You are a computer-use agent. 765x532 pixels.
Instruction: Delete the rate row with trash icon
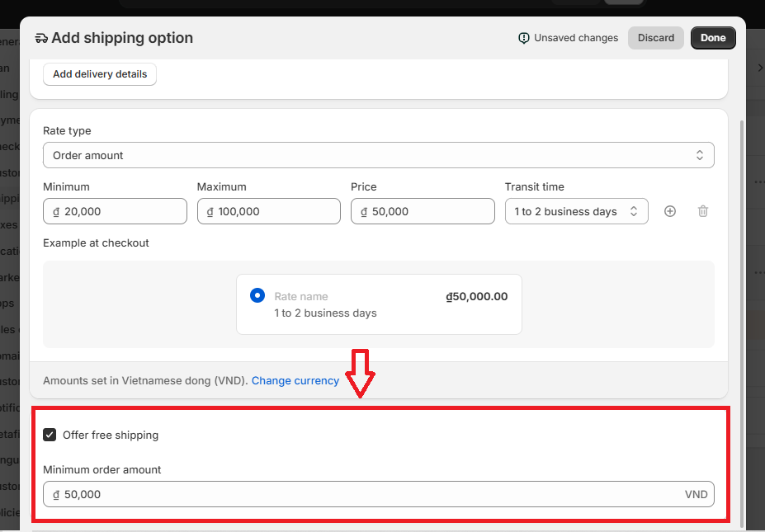[x=702, y=211]
